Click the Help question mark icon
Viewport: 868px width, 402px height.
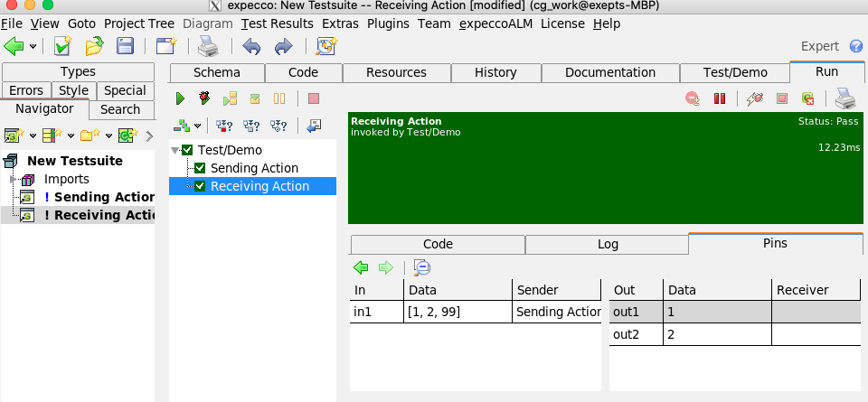click(855, 47)
